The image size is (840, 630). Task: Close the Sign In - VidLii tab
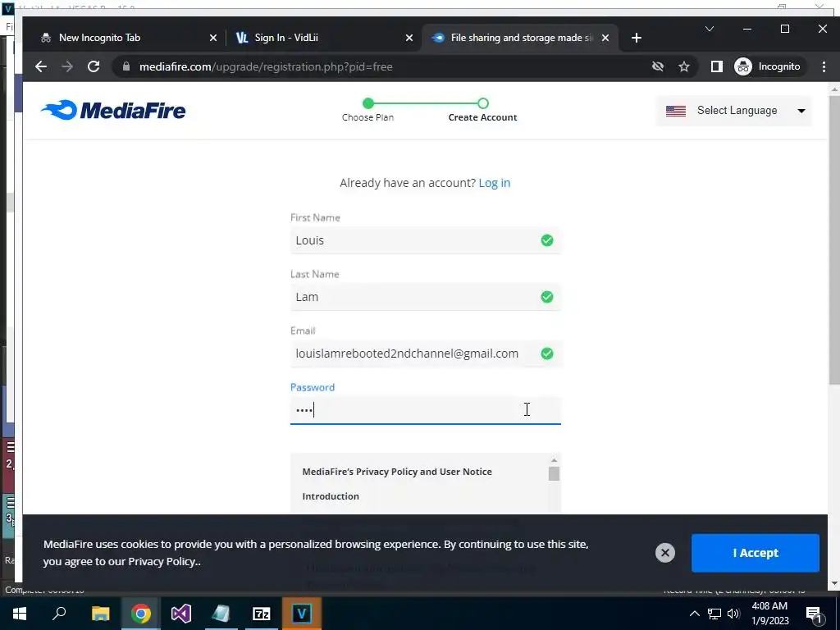click(x=409, y=38)
